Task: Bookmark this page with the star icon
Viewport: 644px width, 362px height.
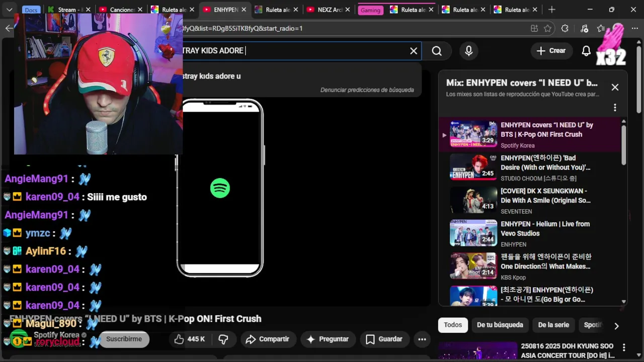Action: (x=548, y=29)
